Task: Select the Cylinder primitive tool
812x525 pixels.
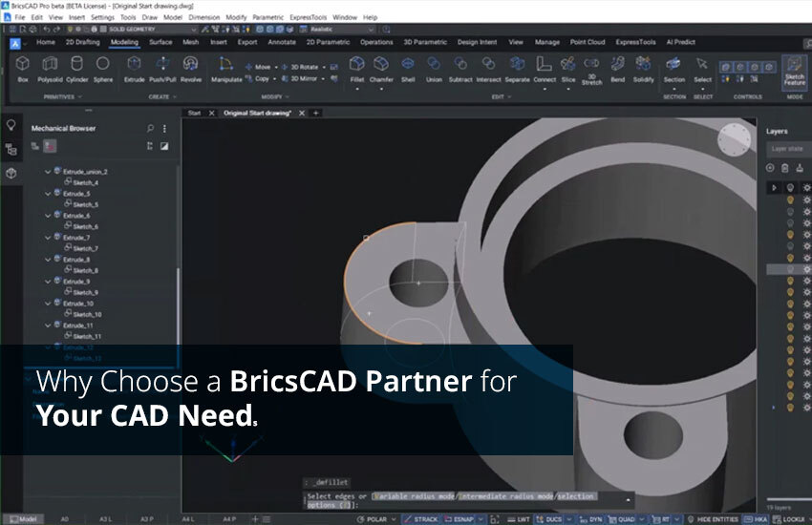Action: coord(76,69)
